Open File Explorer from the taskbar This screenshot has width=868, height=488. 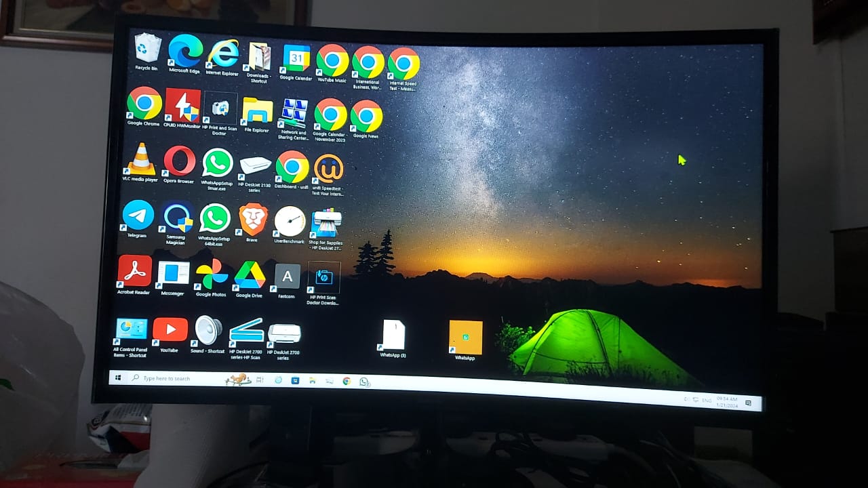point(311,381)
